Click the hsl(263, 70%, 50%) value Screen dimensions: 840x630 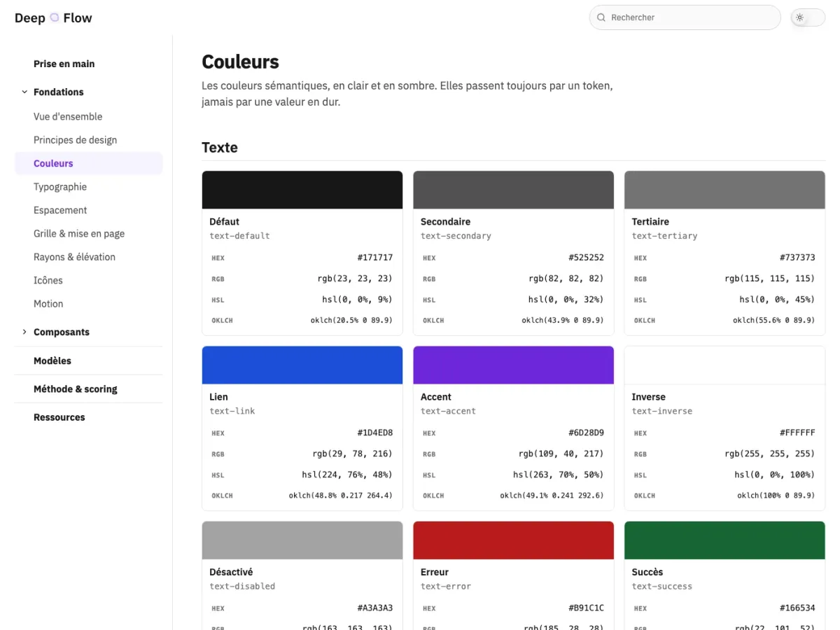tap(559, 475)
